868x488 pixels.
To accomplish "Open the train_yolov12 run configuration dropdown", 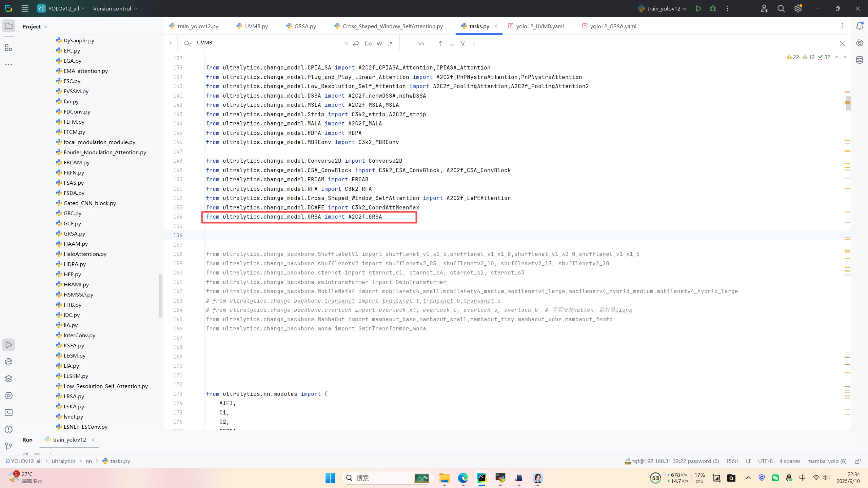I will [x=662, y=8].
